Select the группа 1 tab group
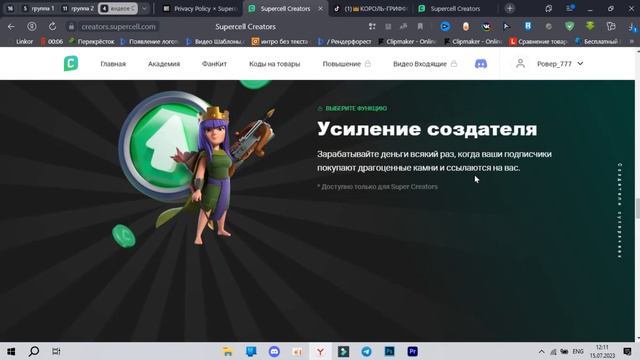 click(38, 9)
